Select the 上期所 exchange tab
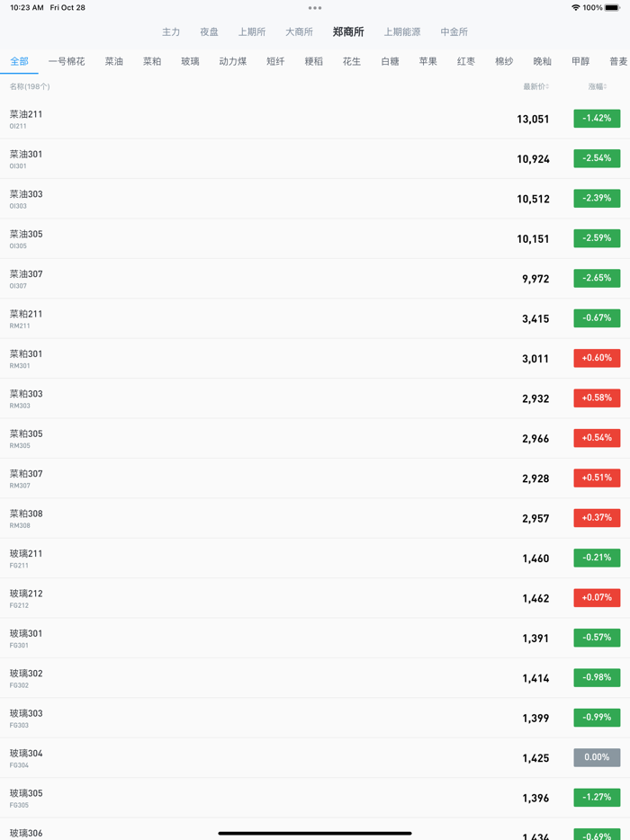 pyautogui.click(x=252, y=32)
